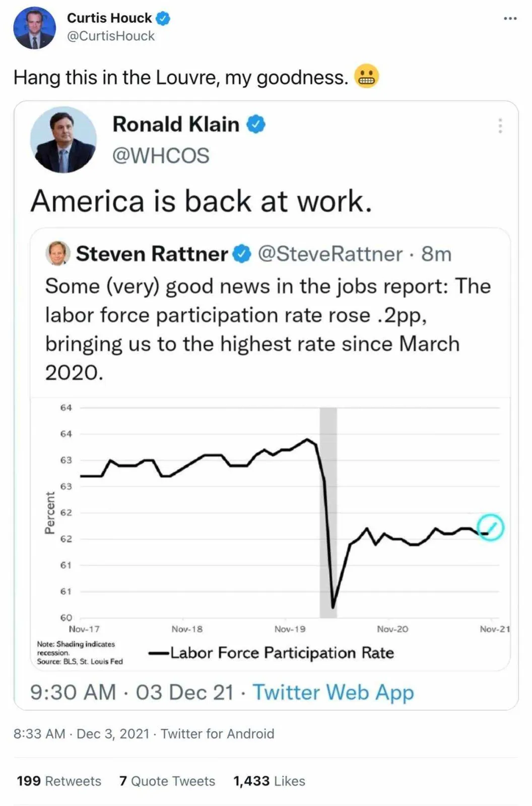Click Ronald Klain's blue verified checkmark
The height and width of the screenshot is (806, 532).
coord(255,124)
